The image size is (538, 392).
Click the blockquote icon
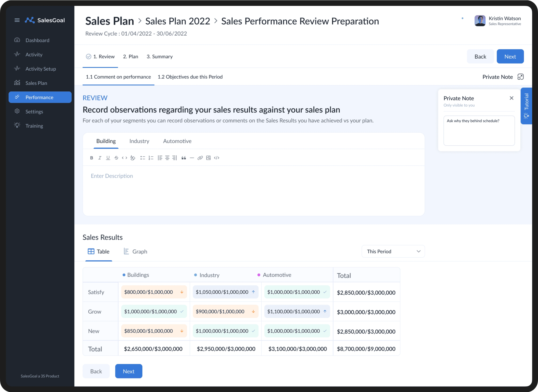[184, 158]
